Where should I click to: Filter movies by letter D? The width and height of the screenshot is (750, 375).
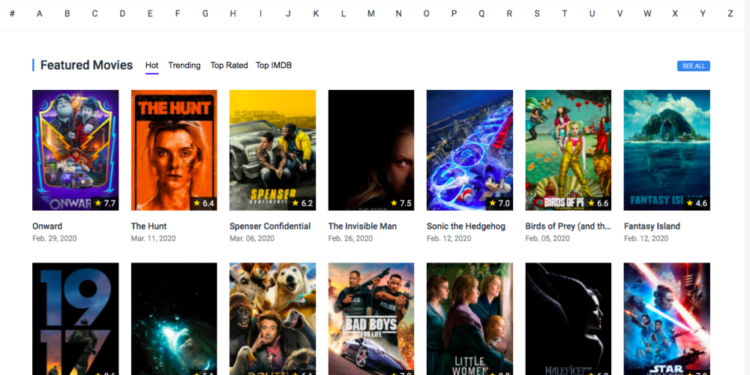tap(122, 13)
